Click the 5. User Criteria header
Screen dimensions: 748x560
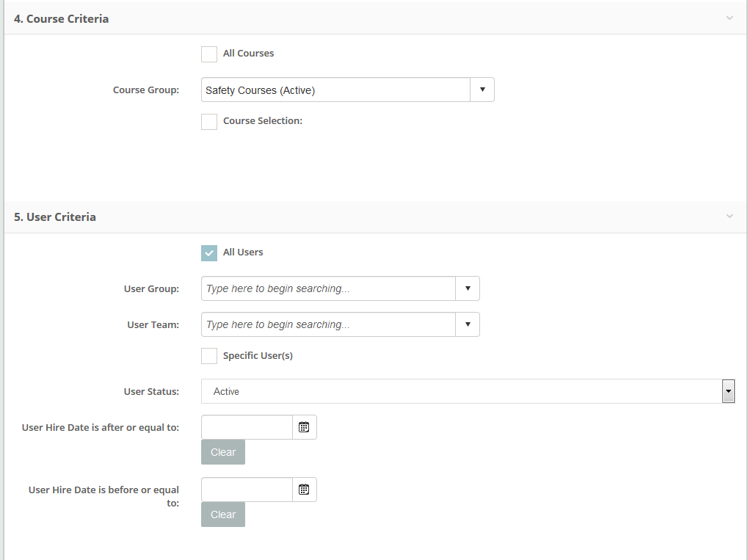(x=55, y=217)
